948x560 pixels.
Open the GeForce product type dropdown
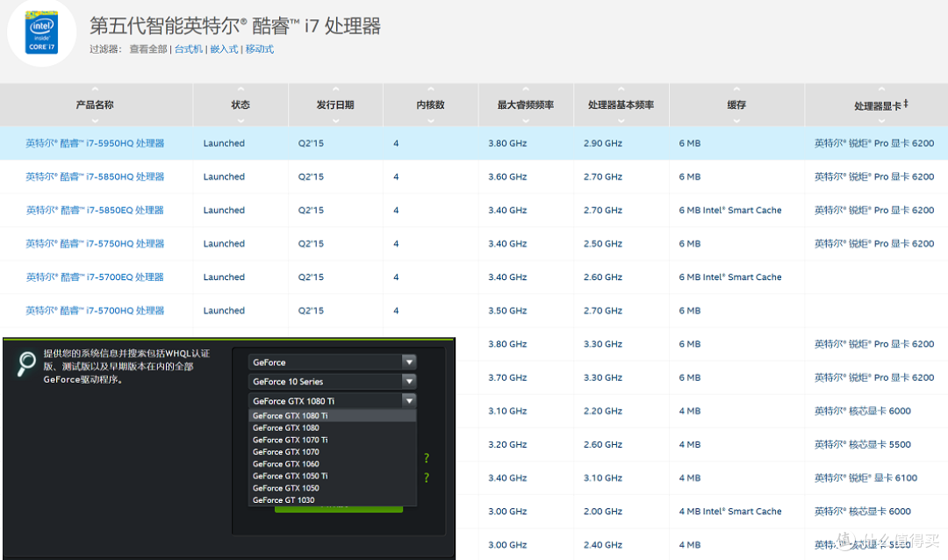click(332, 363)
